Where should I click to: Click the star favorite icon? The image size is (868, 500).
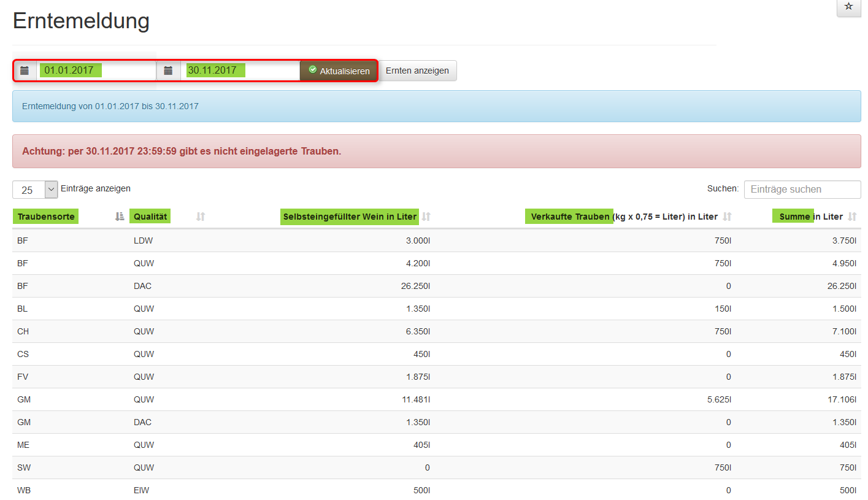(848, 7)
